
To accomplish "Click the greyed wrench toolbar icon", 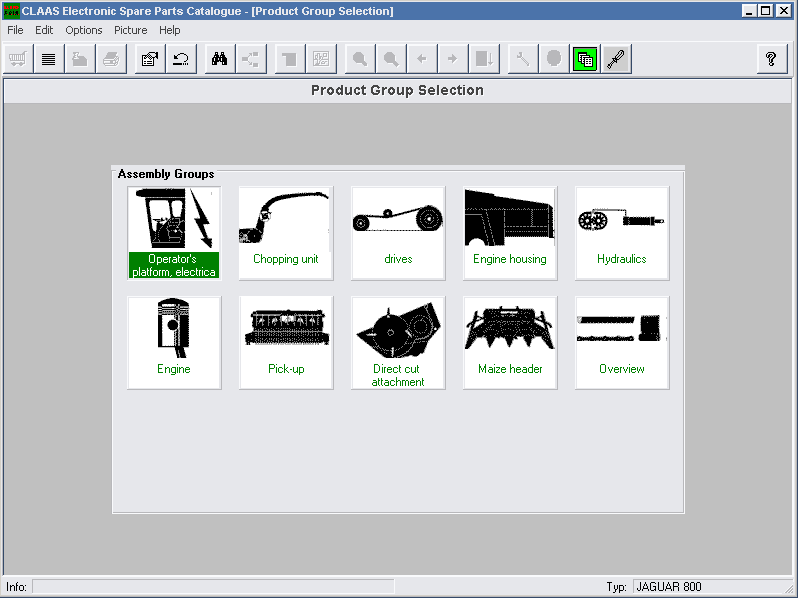I will 523,59.
